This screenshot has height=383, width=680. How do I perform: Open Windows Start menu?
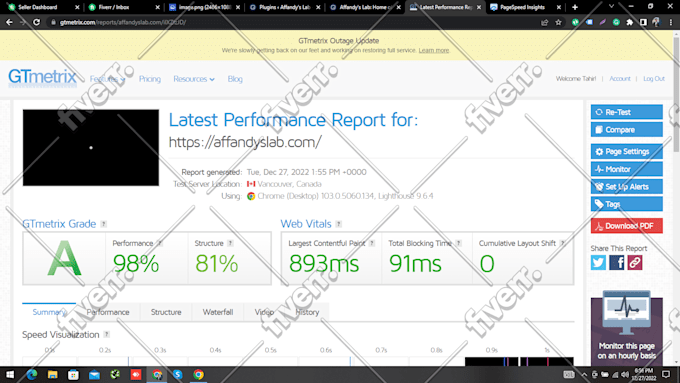[10, 374]
